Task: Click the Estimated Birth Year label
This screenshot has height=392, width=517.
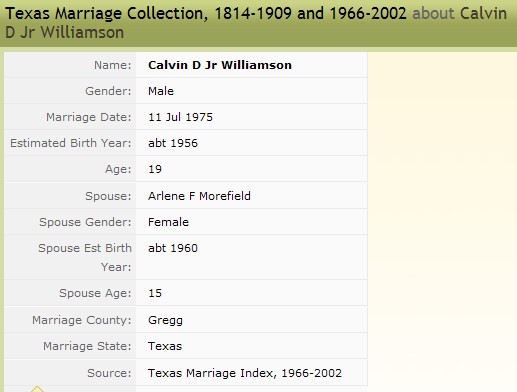Action: (71, 143)
